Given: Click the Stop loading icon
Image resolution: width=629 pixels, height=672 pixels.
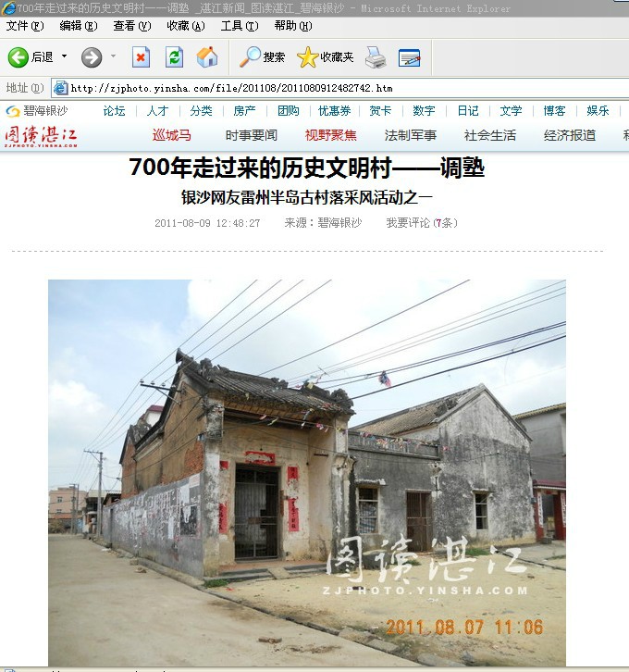Looking at the screenshot, I should [141, 57].
